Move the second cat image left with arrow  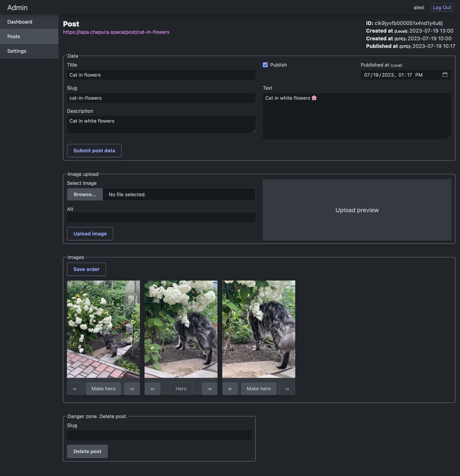point(153,388)
